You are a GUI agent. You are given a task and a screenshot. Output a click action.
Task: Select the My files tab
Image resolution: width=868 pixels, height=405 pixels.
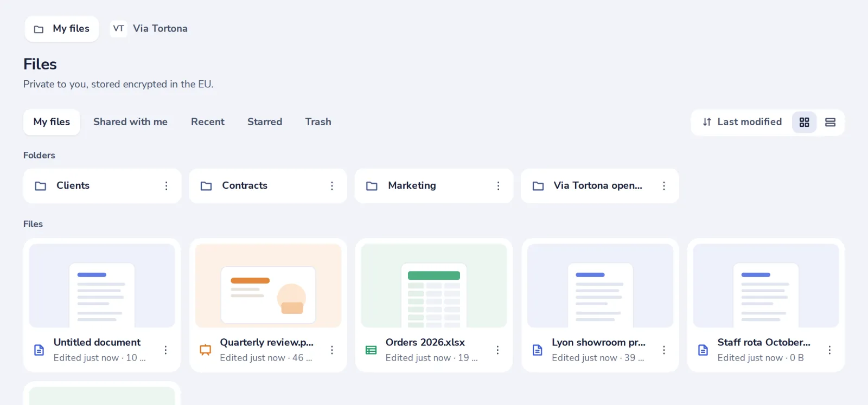pos(52,122)
